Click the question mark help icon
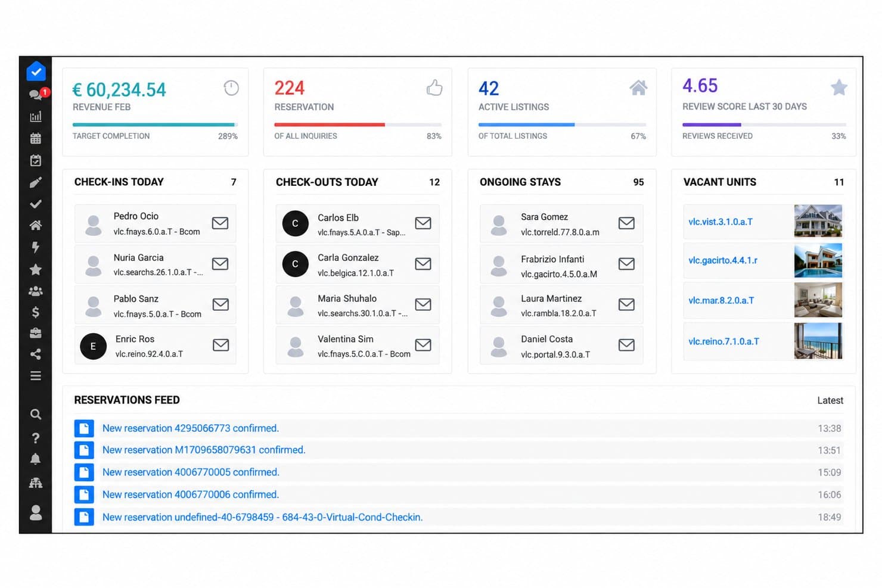Image resolution: width=882 pixels, height=588 pixels. [36, 438]
